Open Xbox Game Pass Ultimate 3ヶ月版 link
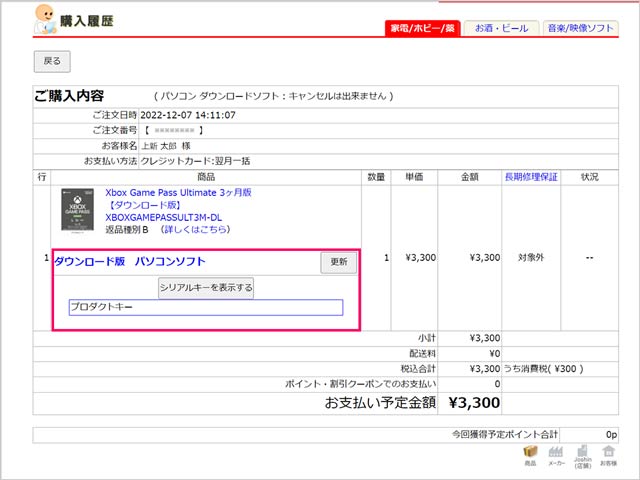The image size is (640, 480). click(x=178, y=193)
